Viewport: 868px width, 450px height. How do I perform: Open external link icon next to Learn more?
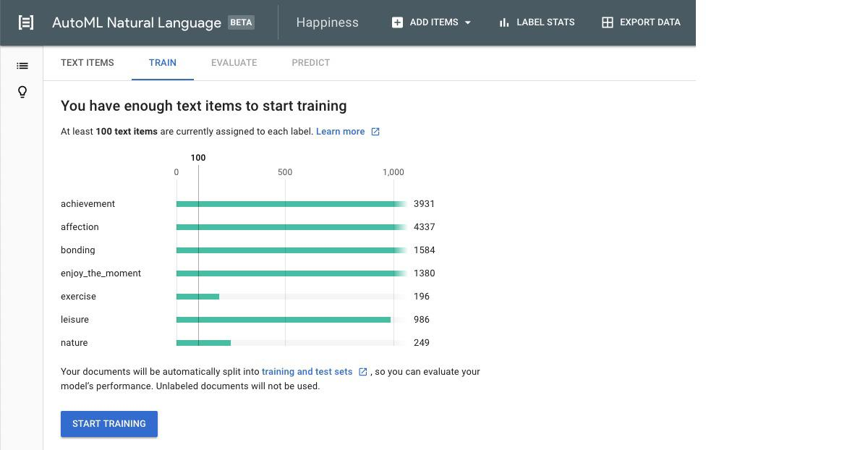[x=375, y=132]
